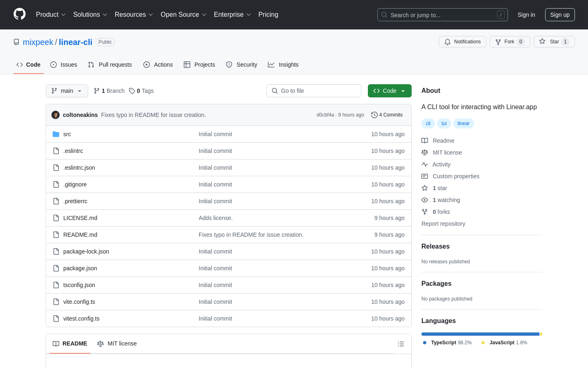Click the file icon next to vite.config.ts
Viewport: 588px width, 368px height.
coord(56,302)
